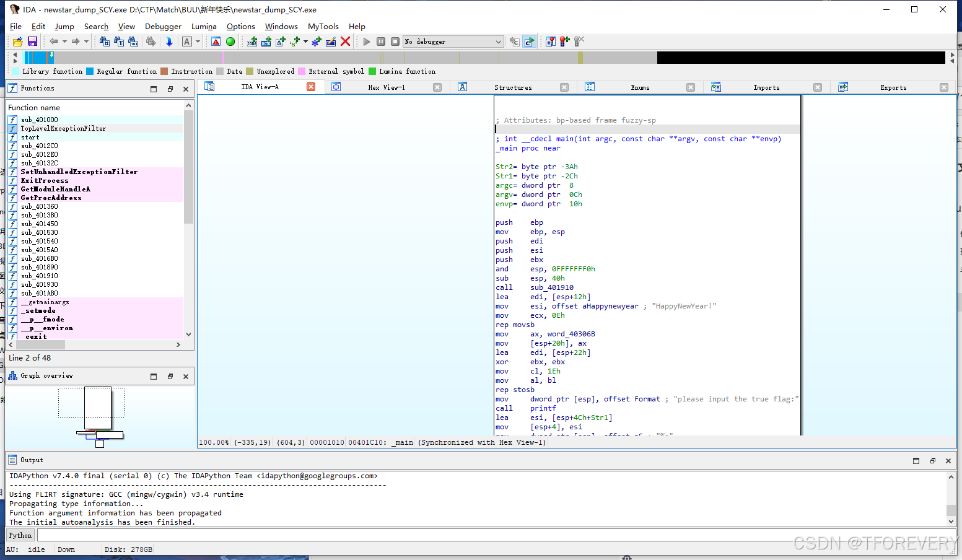Screen dimensions: 962x560
Task: Convert to data with the DATA icon
Action: [x=266, y=42]
